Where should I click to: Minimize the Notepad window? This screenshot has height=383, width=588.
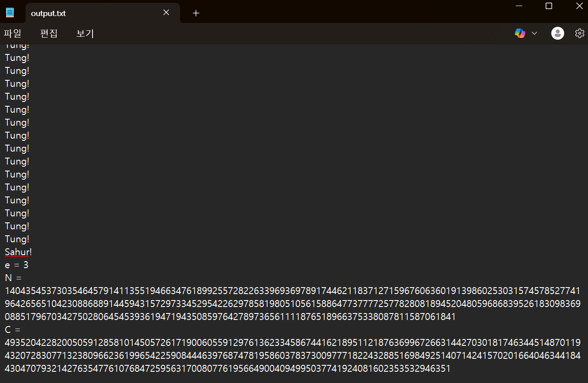[518, 6]
